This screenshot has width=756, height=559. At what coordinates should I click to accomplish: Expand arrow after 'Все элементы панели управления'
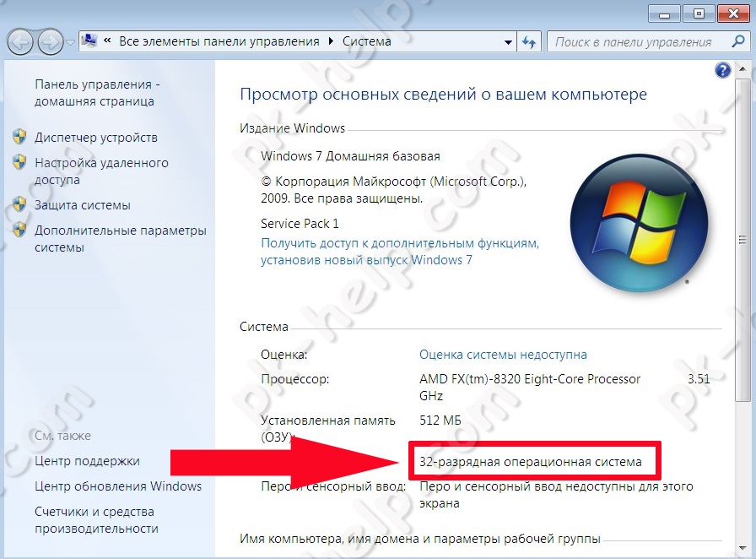pos(331,41)
